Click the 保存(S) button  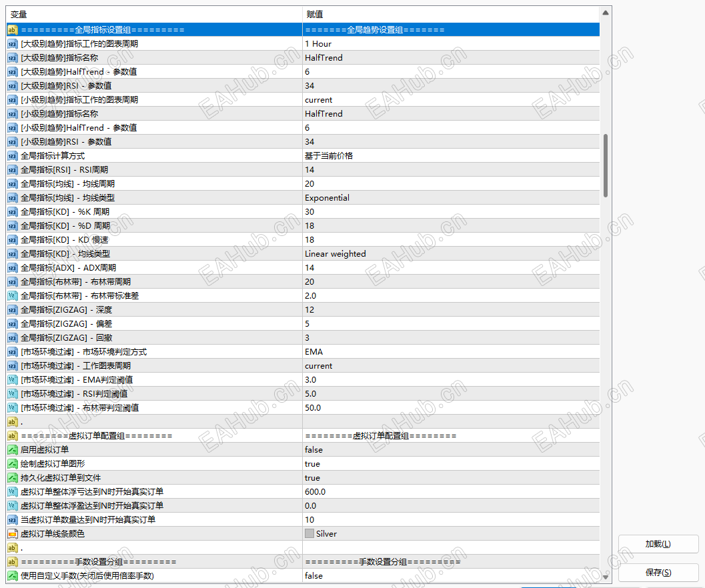(x=658, y=572)
